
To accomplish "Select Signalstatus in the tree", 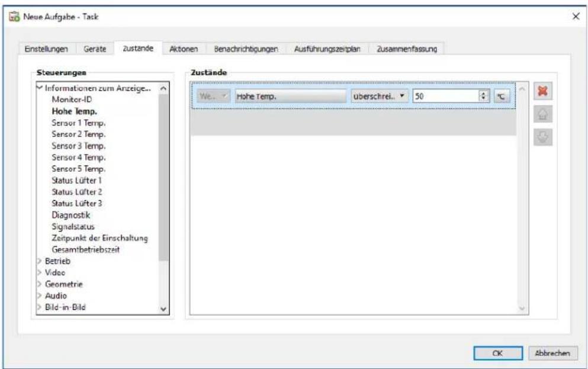I will pyautogui.click(x=73, y=226).
